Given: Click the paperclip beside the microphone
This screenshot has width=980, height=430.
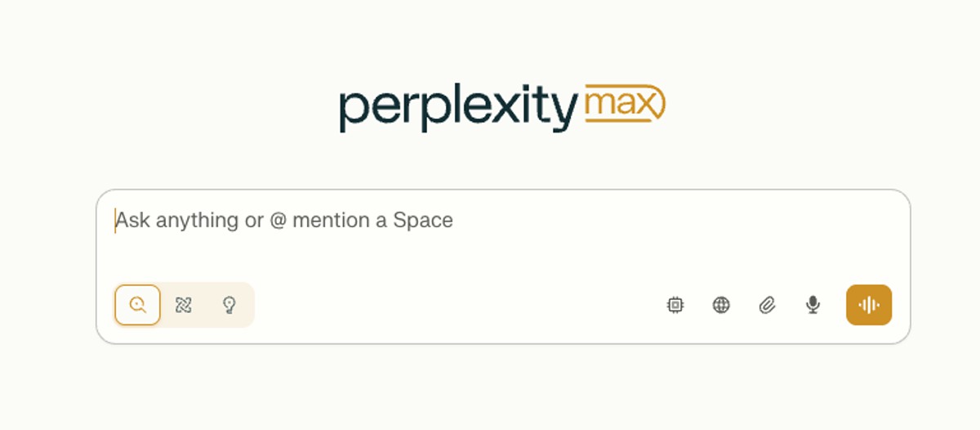Looking at the screenshot, I should [767, 305].
